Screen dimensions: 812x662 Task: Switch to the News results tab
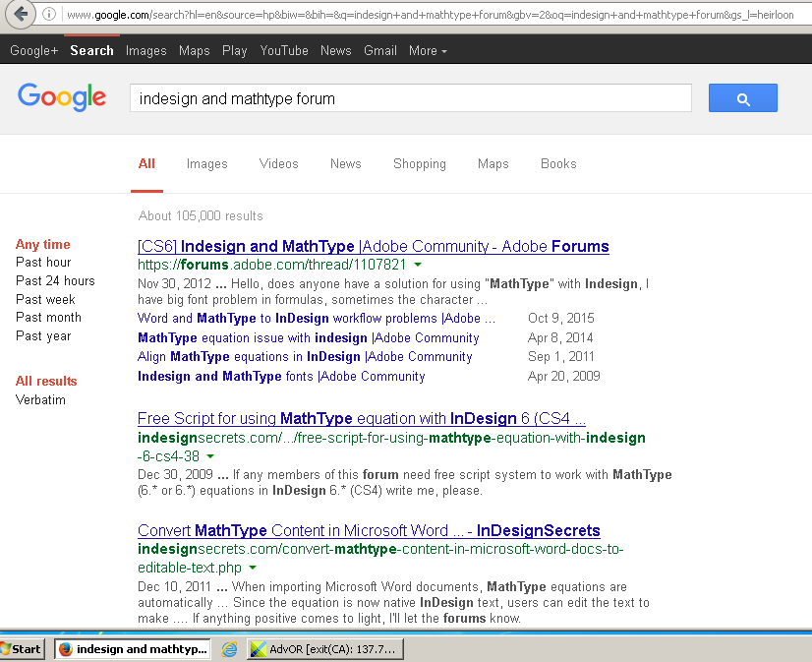[x=345, y=163]
